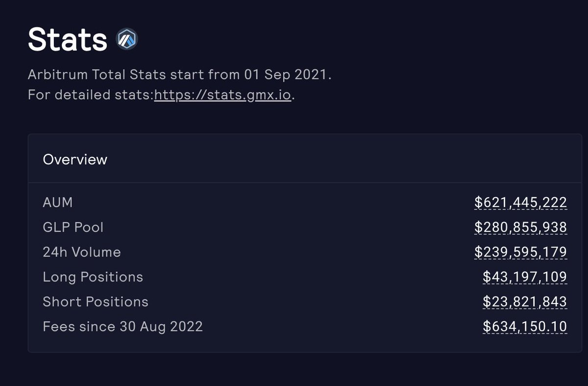Click the GLP Pool value $280,855,938
Image resolution: width=588 pixels, height=386 pixels.
520,228
